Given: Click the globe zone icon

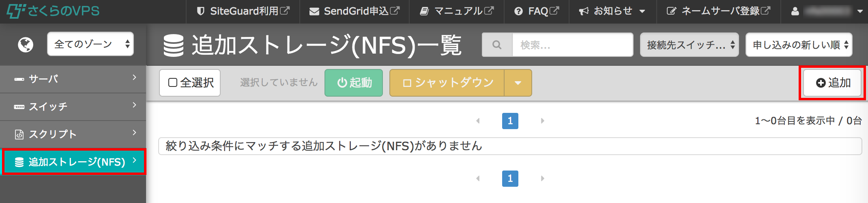Looking at the screenshot, I should tap(26, 44).
